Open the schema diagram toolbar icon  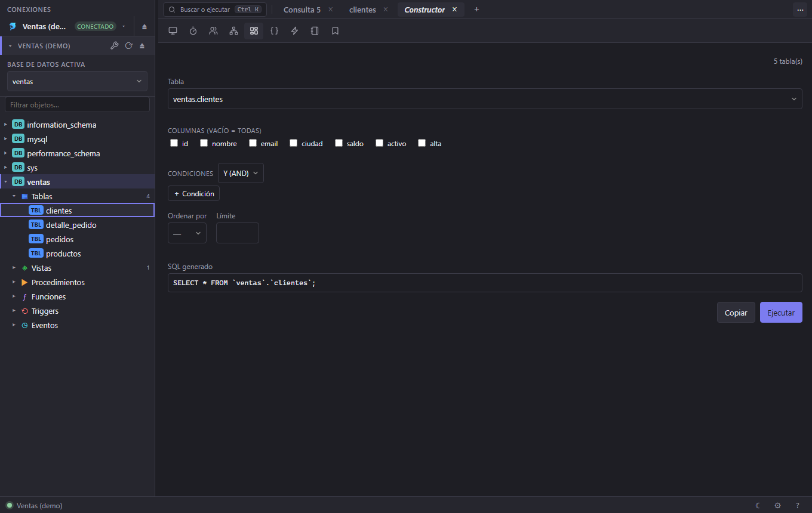(x=233, y=31)
